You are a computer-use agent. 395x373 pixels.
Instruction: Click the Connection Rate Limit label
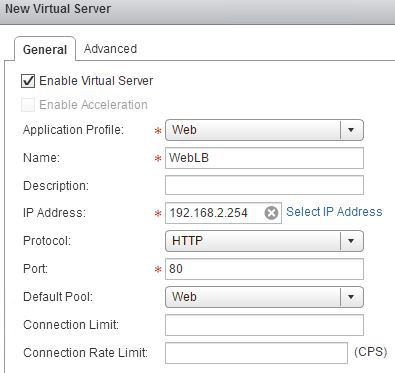point(85,353)
